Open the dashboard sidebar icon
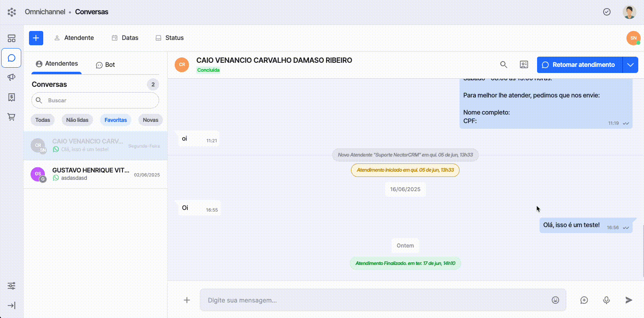 11,38
